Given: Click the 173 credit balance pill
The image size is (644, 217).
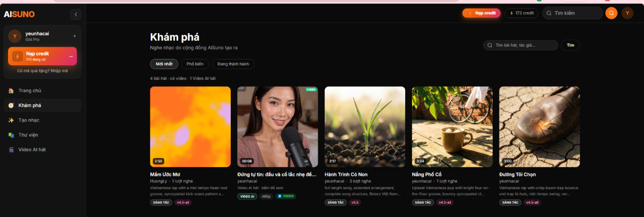Looking at the screenshot, I should pyautogui.click(x=521, y=13).
